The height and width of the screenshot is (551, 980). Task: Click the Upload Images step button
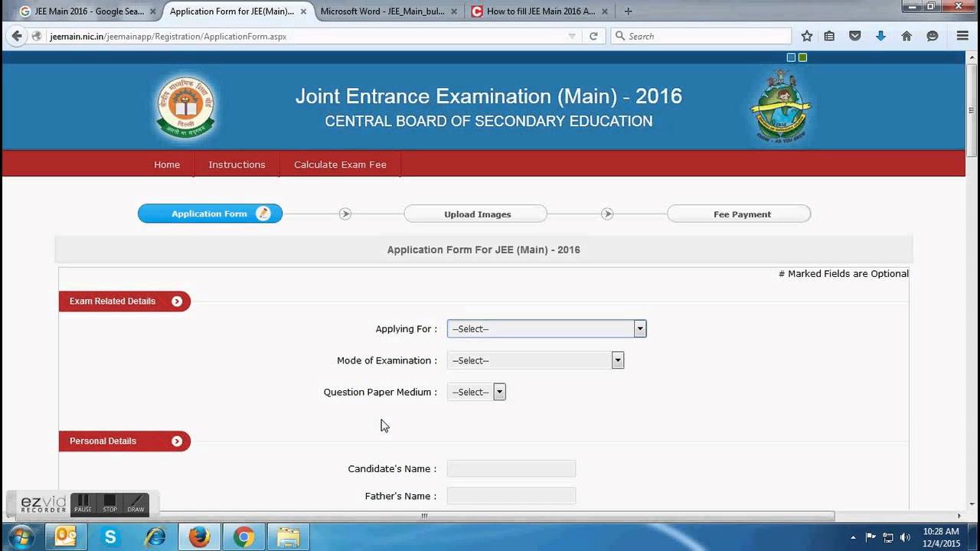475,214
